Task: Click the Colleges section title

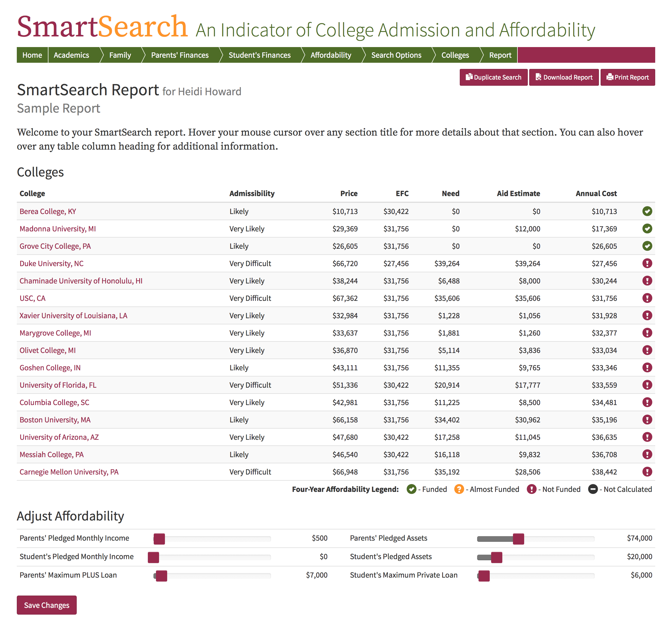Action: coord(40,172)
